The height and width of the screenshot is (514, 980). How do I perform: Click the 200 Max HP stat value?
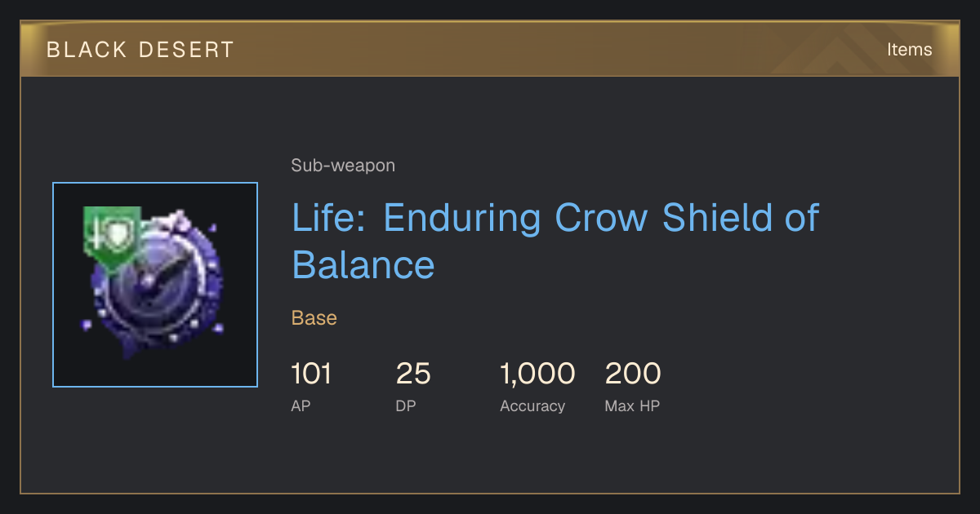coord(633,374)
